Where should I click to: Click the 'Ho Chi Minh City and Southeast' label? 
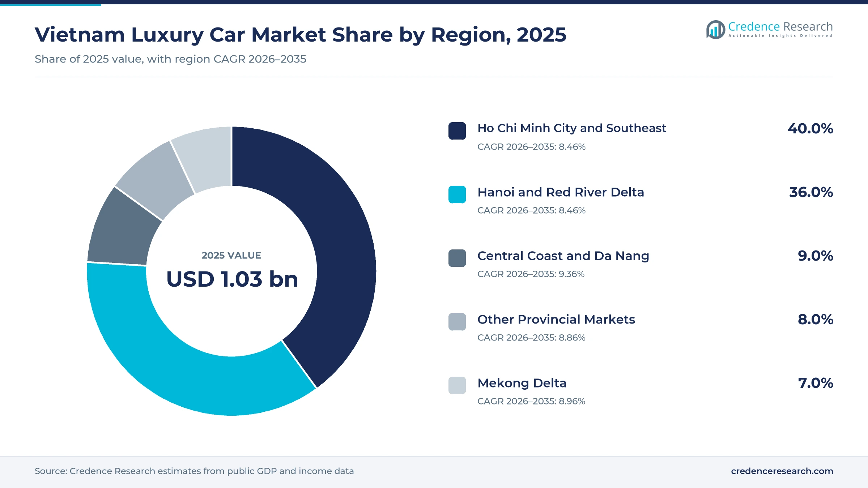click(x=571, y=128)
